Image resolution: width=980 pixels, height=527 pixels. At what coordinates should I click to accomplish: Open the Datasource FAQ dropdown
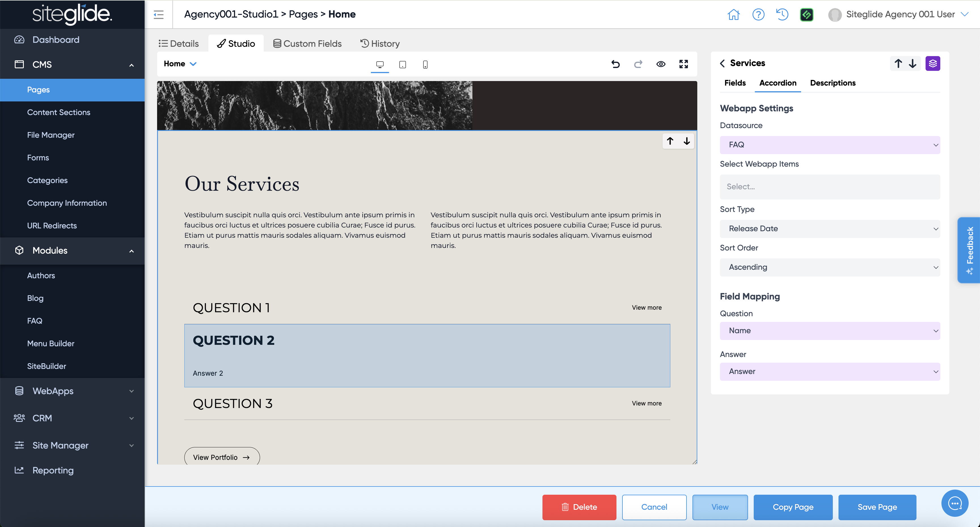click(829, 145)
